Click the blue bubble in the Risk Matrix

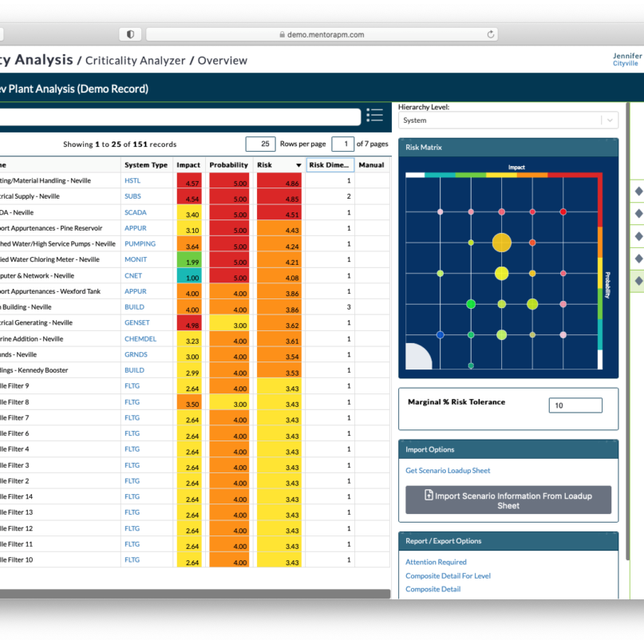pos(440,335)
